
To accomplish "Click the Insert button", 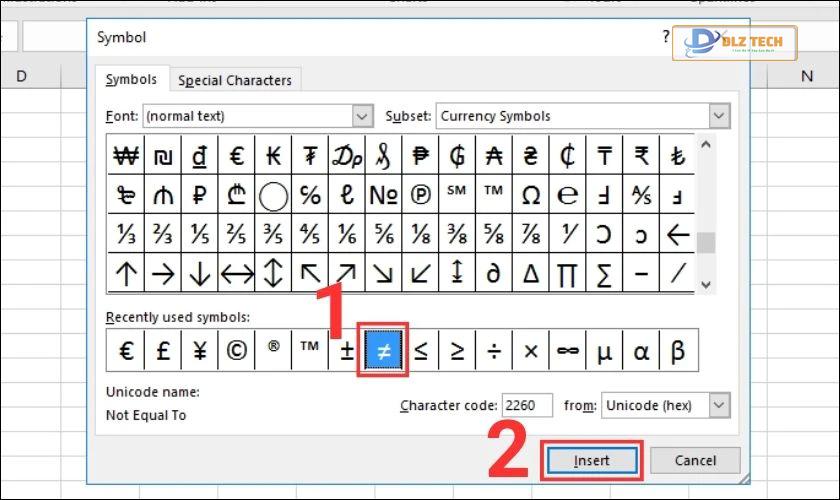I will pyautogui.click(x=592, y=460).
